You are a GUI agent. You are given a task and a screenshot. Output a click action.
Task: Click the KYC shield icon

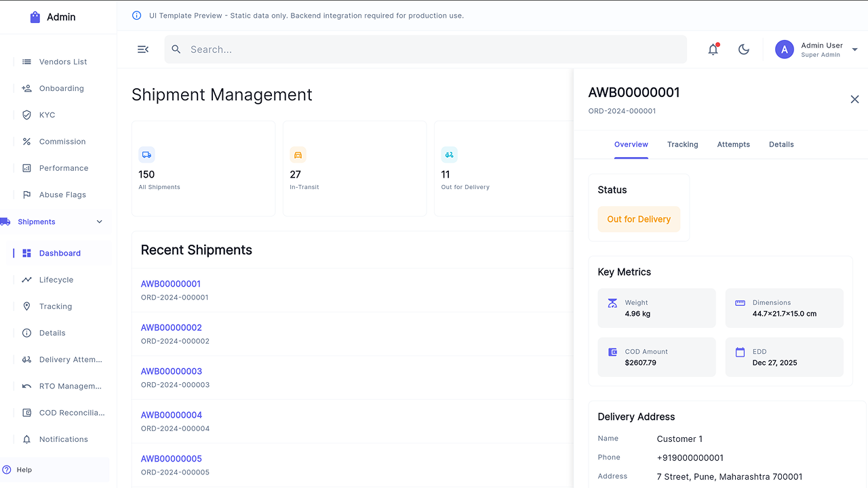[26, 115]
